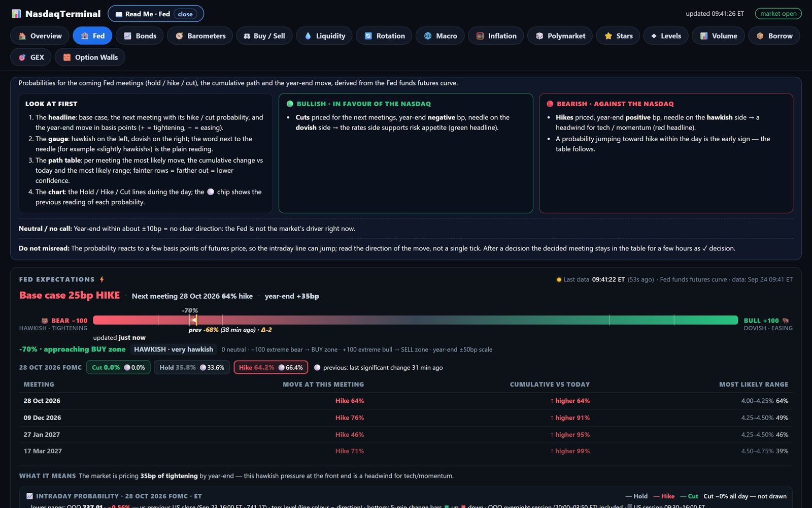Click the Hike 76% cell
This screenshot has height=508, width=812.
pos(350,418)
